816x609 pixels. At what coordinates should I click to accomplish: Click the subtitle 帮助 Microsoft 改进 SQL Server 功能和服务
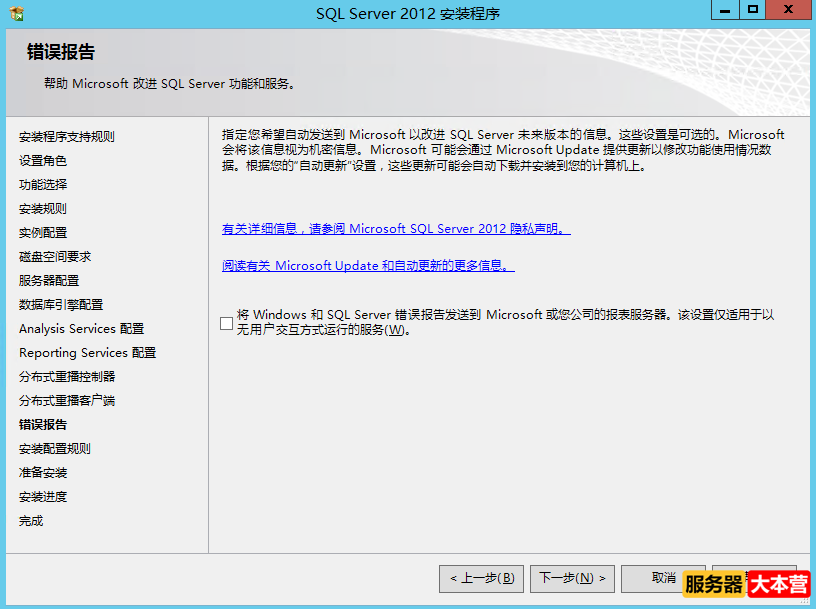[169, 84]
